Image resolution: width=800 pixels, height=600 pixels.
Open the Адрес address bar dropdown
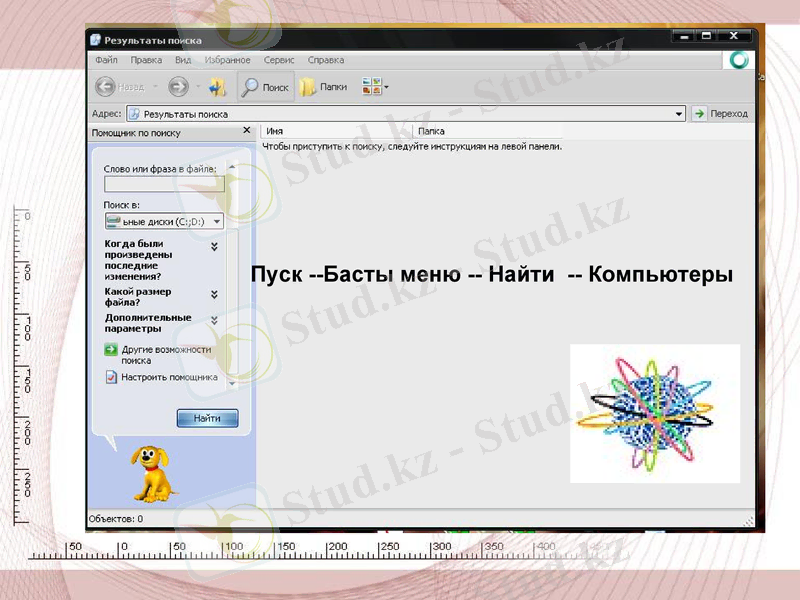pos(681,112)
